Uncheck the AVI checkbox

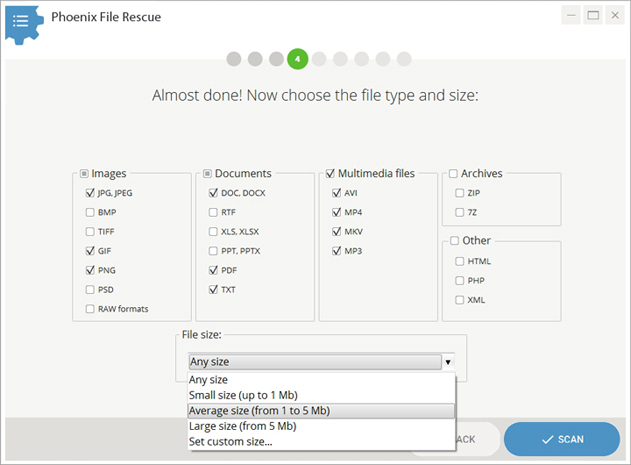tap(336, 193)
